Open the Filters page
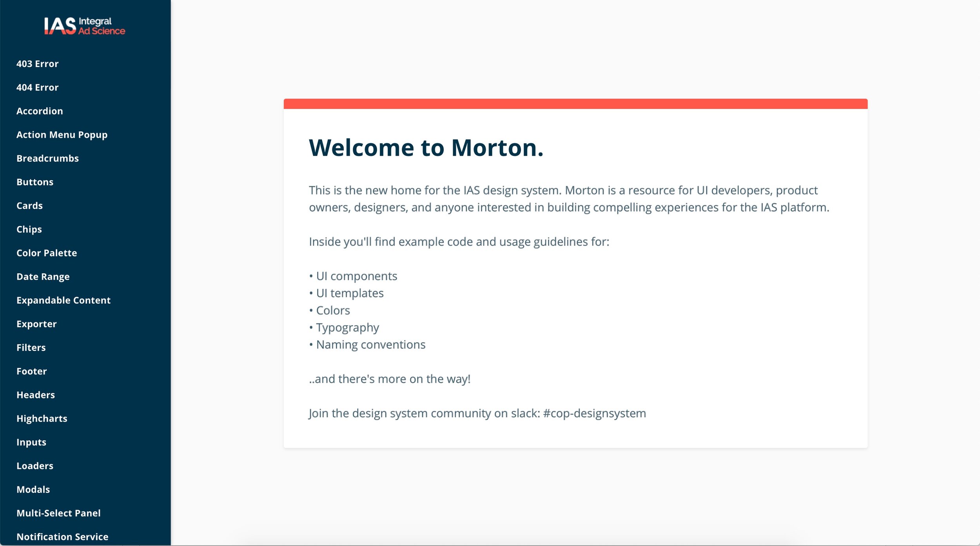This screenshot has width=980, height=546. [x=31, y=348]
